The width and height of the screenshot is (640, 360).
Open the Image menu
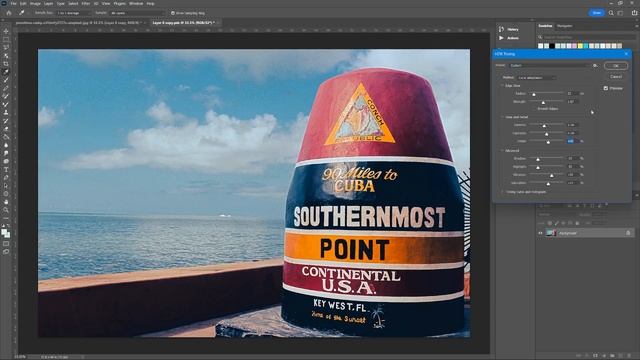pyautogui.click(x=36, y=3)
